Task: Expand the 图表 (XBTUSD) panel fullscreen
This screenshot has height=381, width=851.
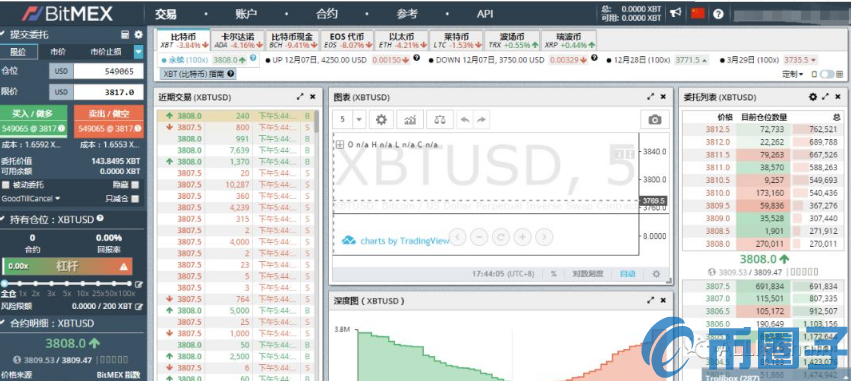Action: [651, 97]
